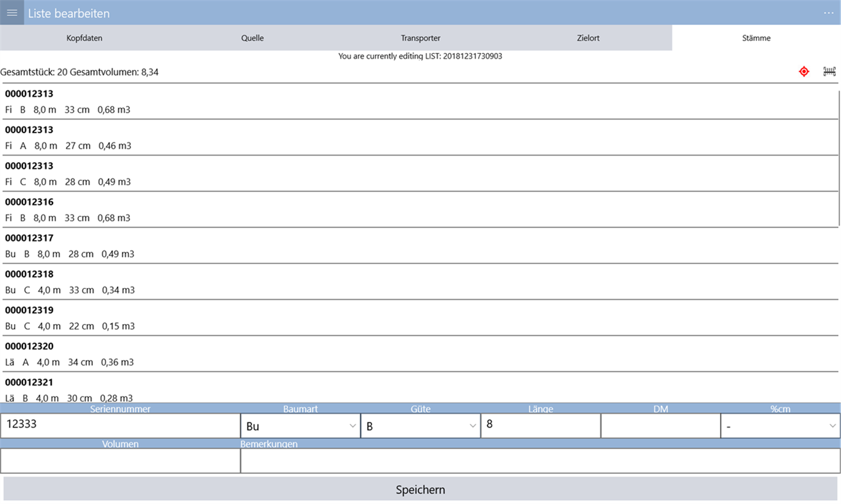Focus the Volumen field
This screenshot has width=841, height=504.
pos(119,460)
